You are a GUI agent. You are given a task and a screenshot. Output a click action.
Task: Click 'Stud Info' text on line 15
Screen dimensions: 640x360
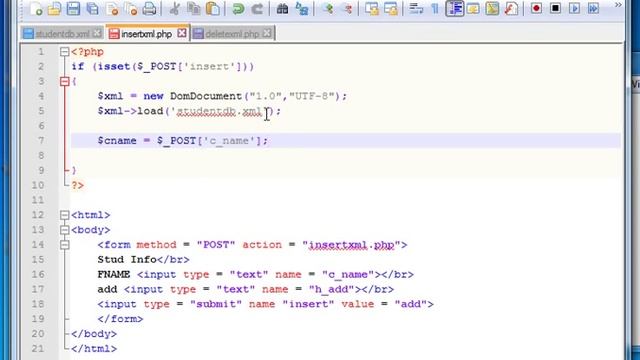pyautogui.click(x=127, y=260)
